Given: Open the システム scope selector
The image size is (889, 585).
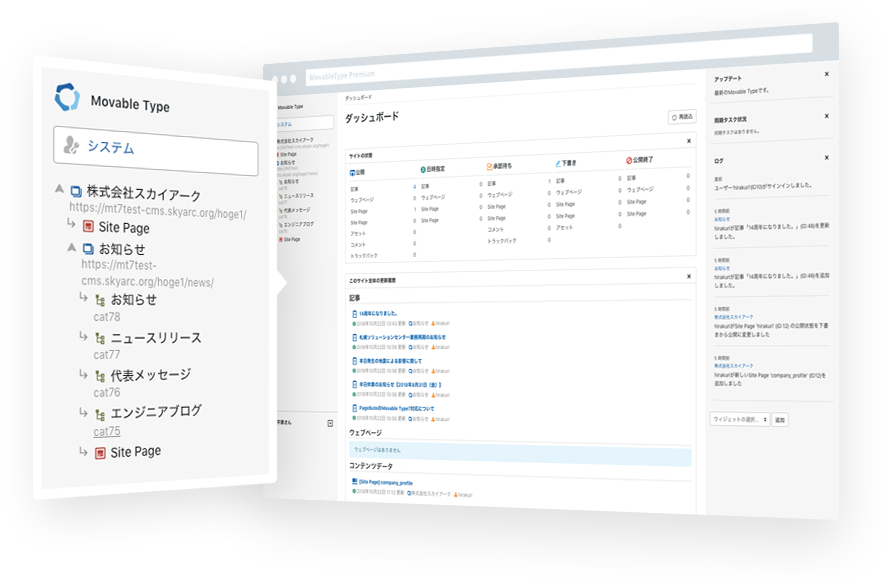Looking at the screenshot, I should coord(155,151).
